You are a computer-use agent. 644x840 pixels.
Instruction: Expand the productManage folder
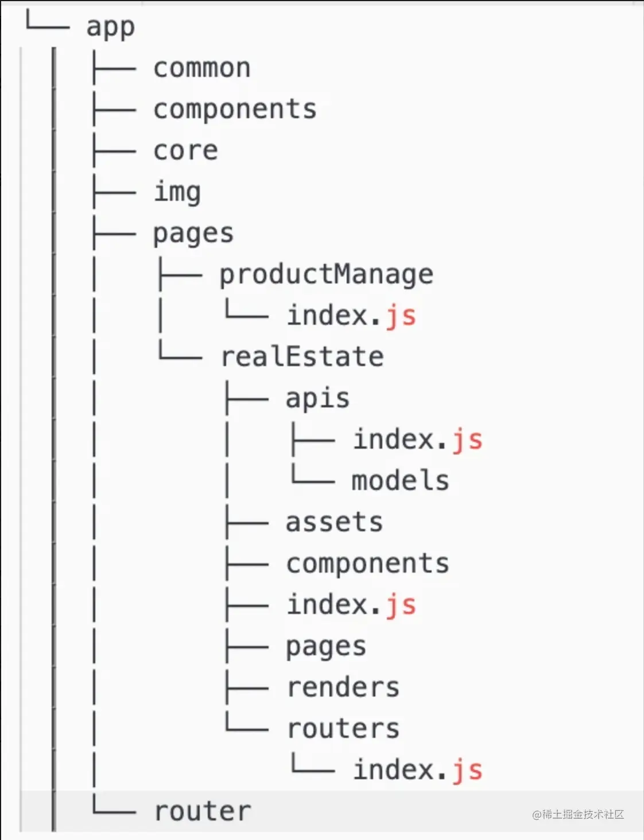pyautogui.click(x=326, y=275)
